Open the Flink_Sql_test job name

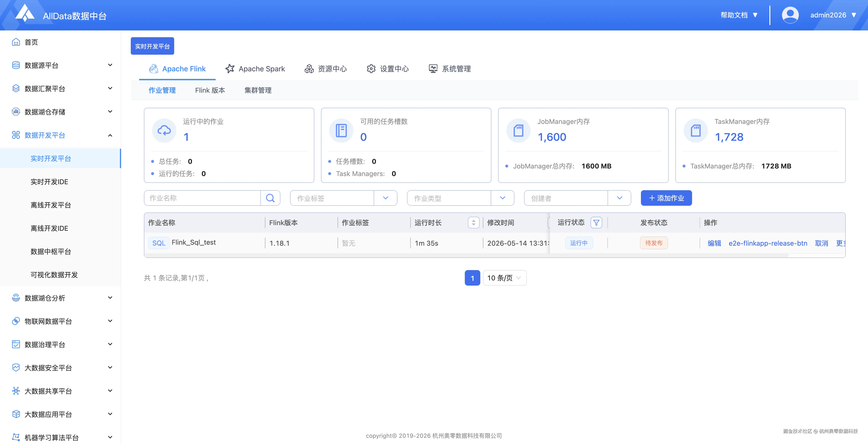pos(194,242)
